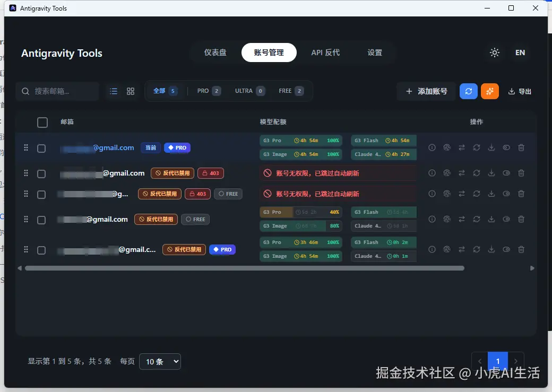Click the 模型配额 column header
Image resolution: width=552 pixels, height=392 pixels.
pyautogui.click(x=273, y=122)
